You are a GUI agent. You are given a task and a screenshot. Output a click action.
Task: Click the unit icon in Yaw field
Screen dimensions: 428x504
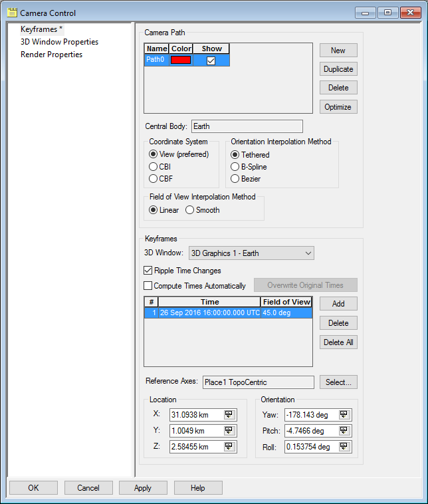coord(344,414)
